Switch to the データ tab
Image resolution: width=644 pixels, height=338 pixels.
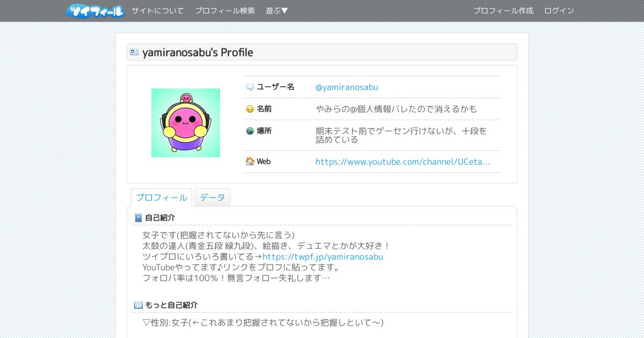(213, 197)
